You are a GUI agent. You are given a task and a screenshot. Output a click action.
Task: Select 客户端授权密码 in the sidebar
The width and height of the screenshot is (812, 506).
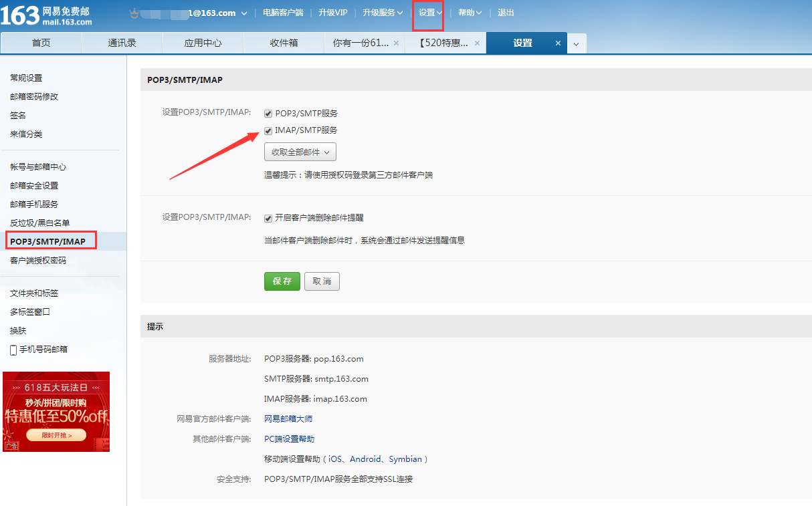(x=39, y=260)
